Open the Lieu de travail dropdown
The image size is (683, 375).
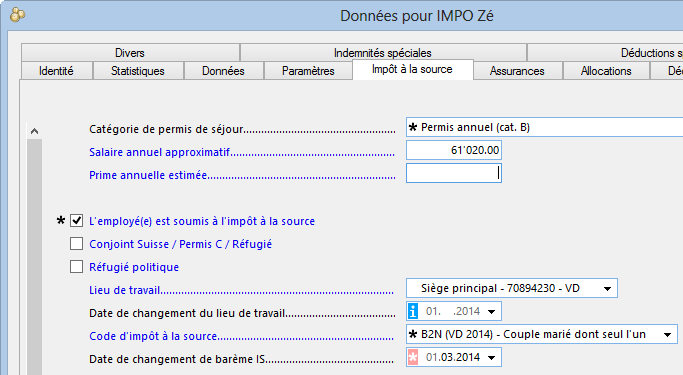coord(607,288)
